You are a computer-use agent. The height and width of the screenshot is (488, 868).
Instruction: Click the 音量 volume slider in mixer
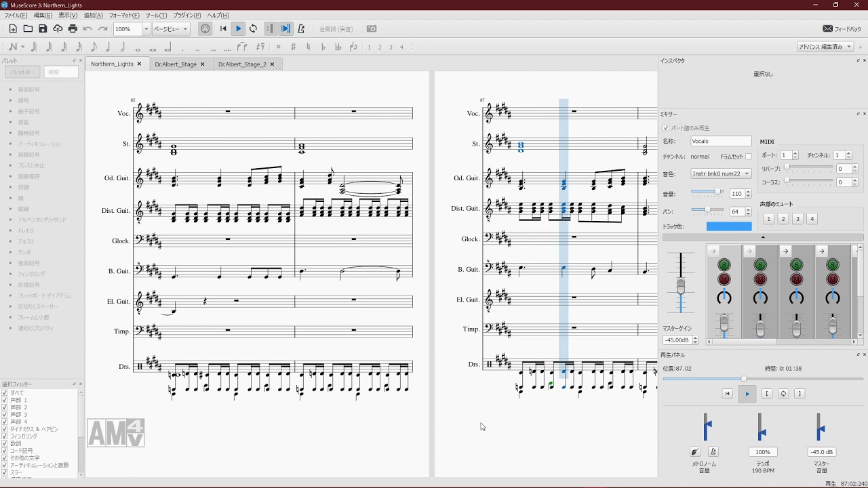708,192
